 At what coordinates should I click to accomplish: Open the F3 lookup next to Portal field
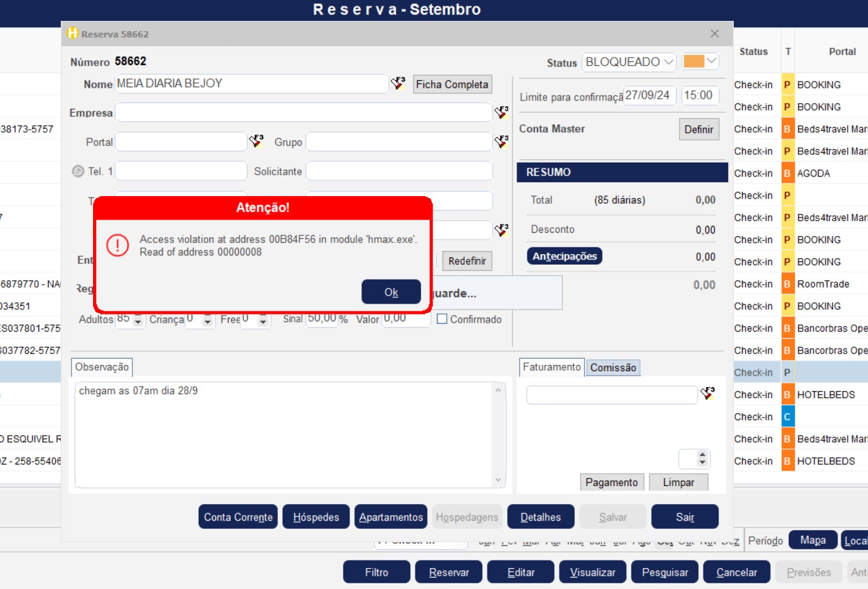tap(256, 141)
